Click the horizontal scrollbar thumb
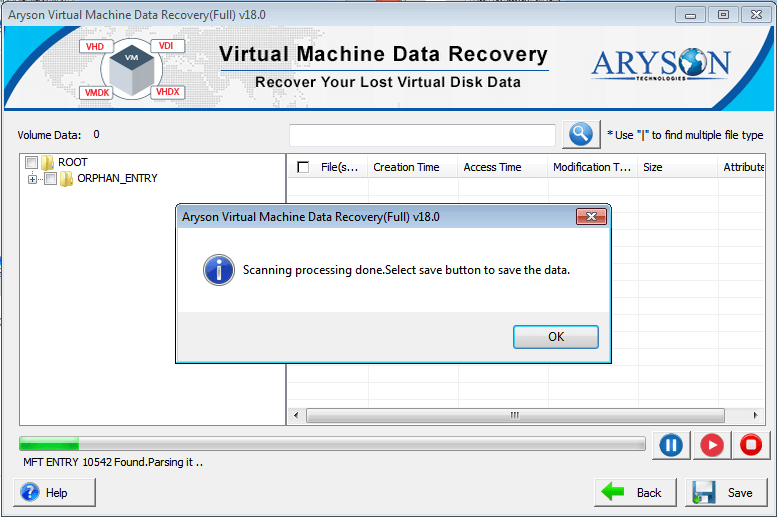 [x=515, y=415]
